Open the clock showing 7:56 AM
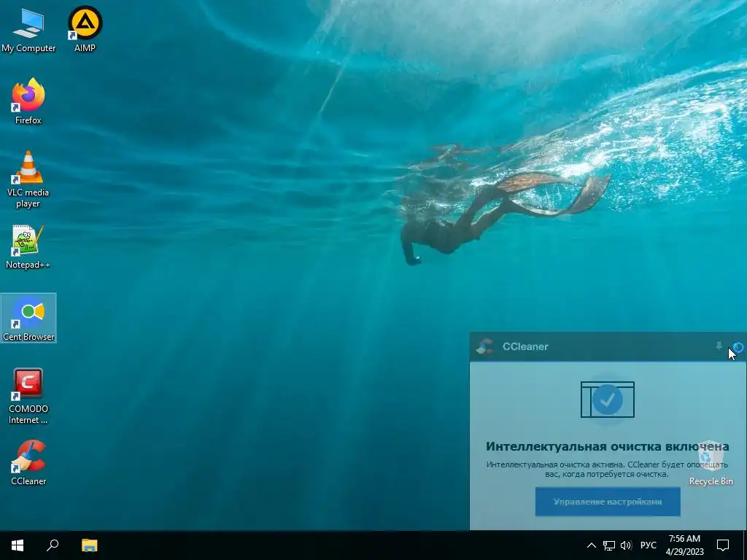Image resolution: width=747 pixels, height=560 pixels. click(684, 545)
